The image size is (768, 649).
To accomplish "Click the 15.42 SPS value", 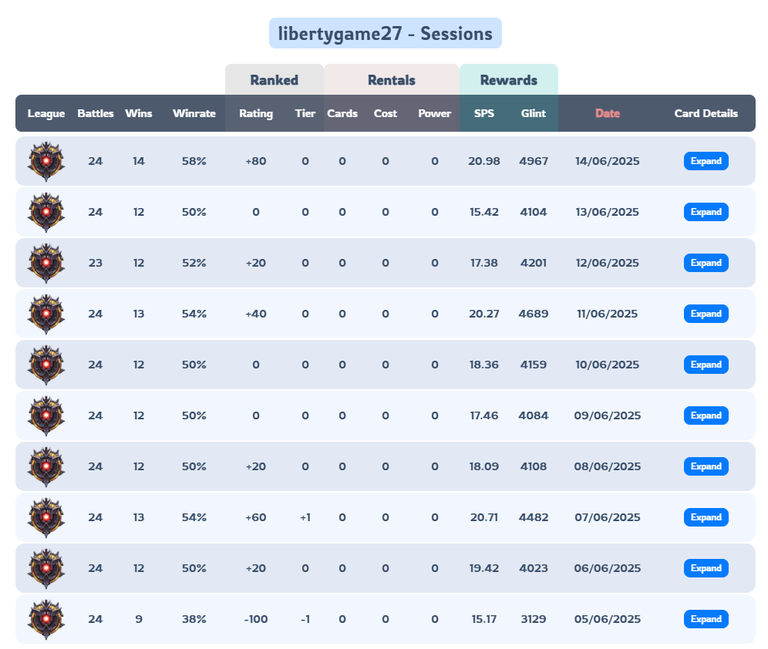I will coord(484,212).
